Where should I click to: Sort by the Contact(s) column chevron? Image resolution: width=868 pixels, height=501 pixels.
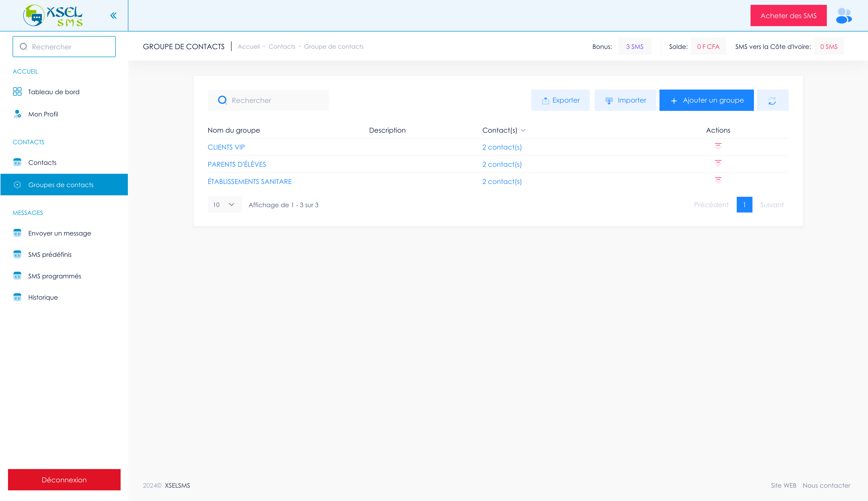point(523,130)
